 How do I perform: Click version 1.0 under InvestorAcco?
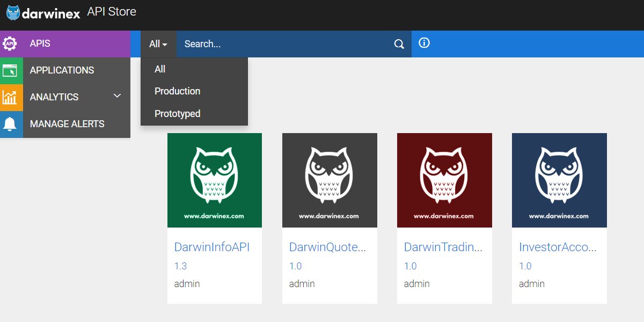[x=525, y=266]
